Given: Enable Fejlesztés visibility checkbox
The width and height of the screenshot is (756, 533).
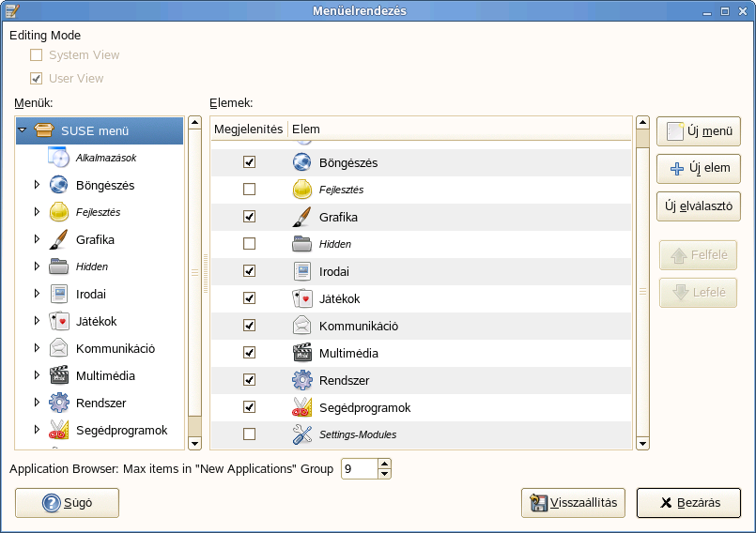Looking at the screenshot, I should (x=249, y=190).
